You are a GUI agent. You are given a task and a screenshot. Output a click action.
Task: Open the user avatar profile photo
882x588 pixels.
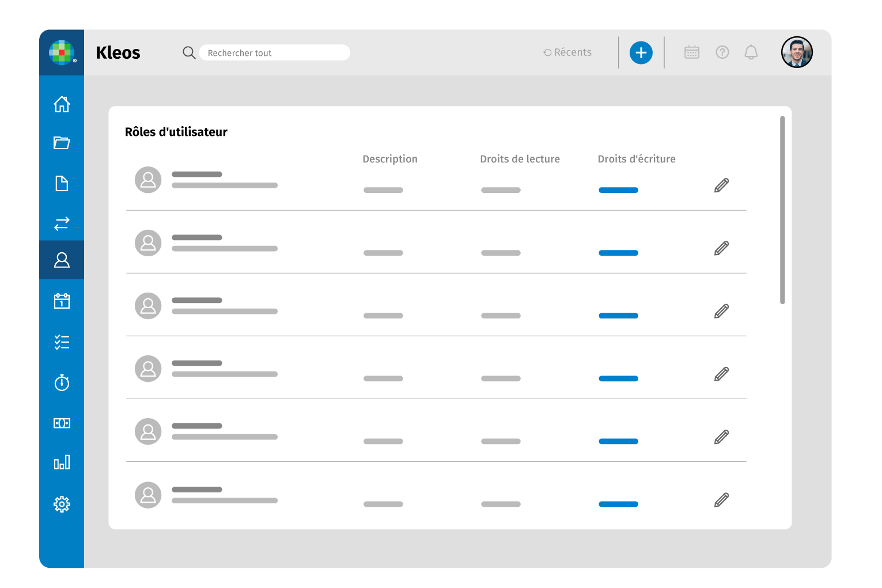(x=796, y=52)
